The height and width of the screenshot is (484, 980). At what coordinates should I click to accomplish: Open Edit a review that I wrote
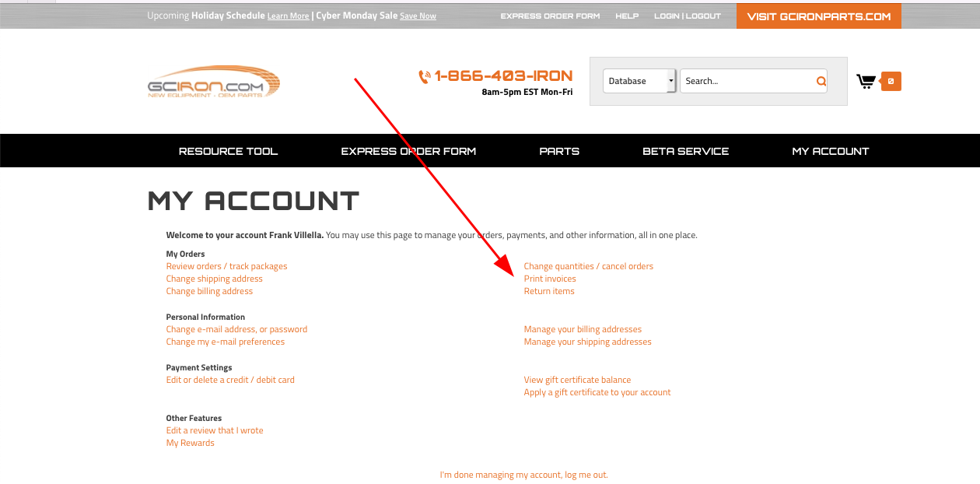215,430
